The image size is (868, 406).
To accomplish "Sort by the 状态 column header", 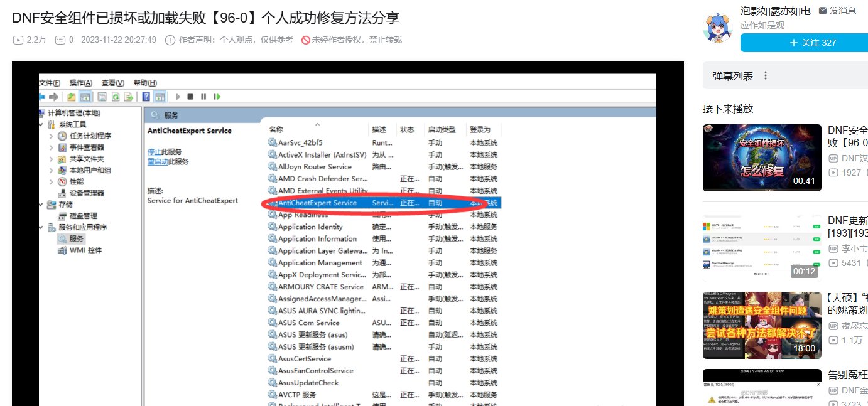I will (407, 130).
